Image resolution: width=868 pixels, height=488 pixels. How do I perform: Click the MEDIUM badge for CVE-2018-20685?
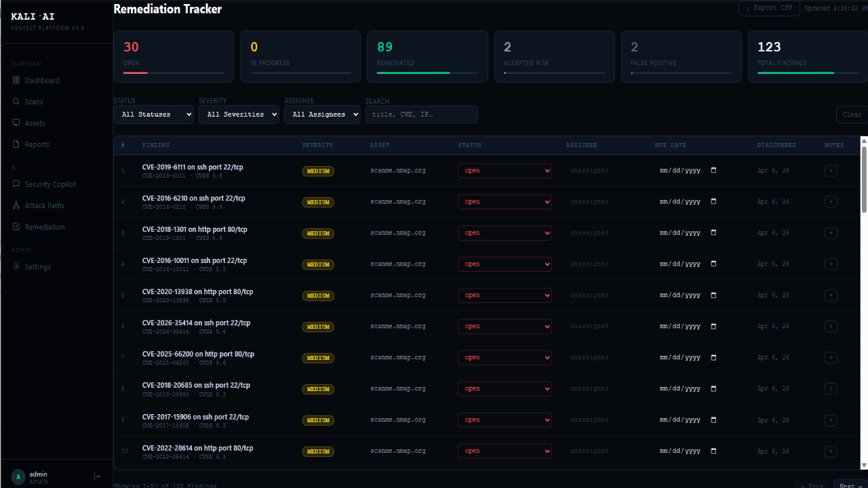(318, 389)
